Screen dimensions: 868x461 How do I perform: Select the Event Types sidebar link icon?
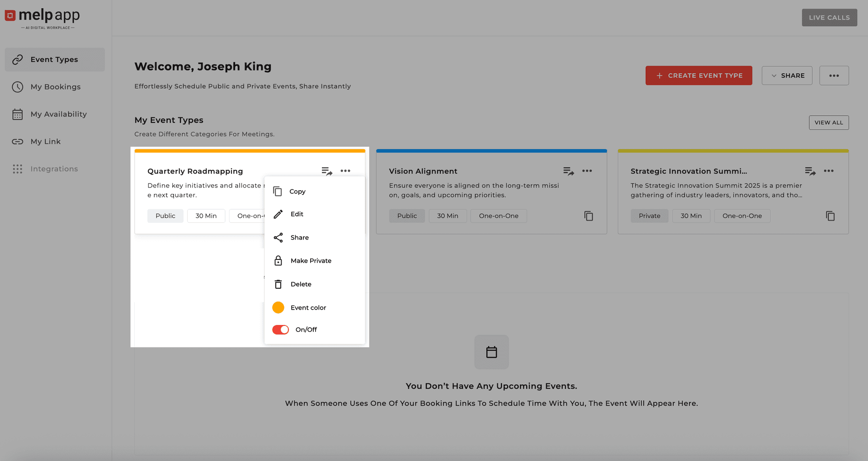(18, 59)
